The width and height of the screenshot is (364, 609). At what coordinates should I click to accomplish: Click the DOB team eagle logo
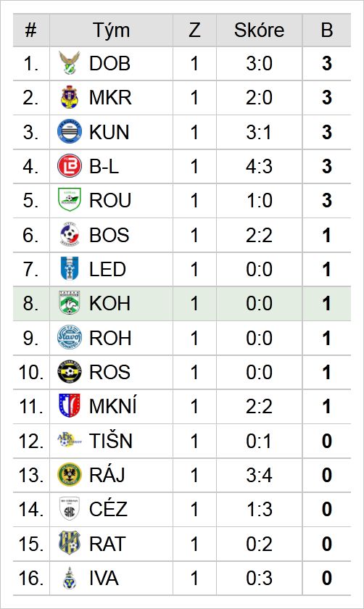click(70, 63)
